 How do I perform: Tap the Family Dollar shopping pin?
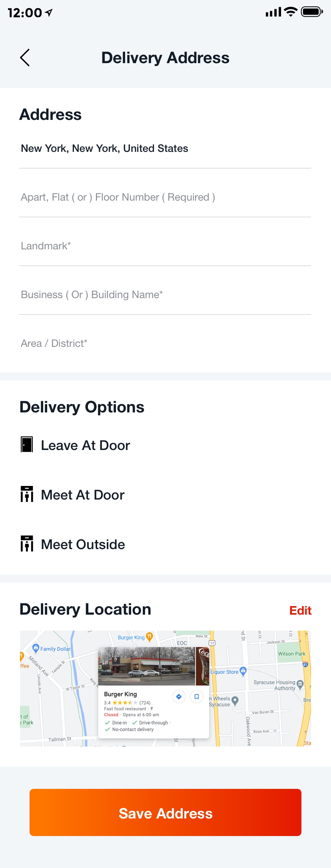[36, 648]
